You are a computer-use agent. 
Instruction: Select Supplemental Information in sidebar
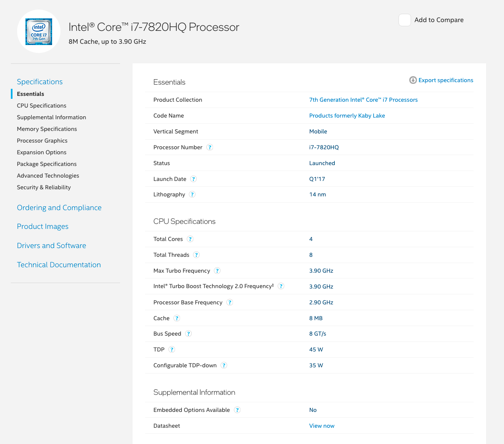pyautogui.click(x=51, y=117)
